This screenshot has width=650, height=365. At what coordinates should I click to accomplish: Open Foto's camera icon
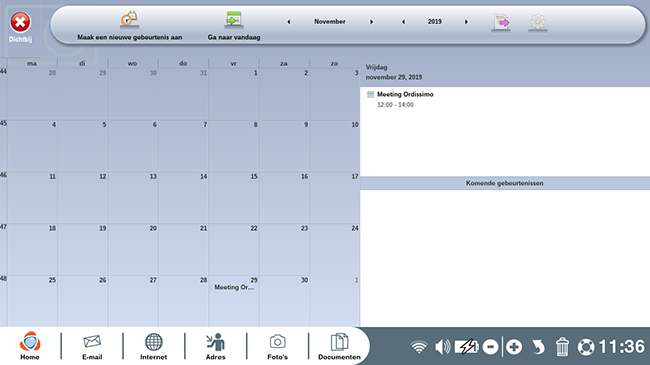click(x=277, y=346)
